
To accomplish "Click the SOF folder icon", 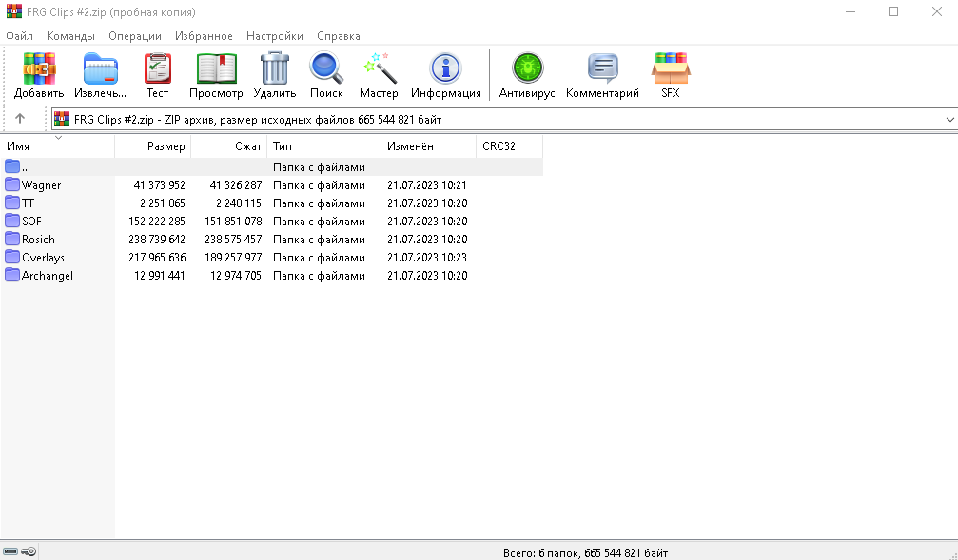I will [12, 221].
